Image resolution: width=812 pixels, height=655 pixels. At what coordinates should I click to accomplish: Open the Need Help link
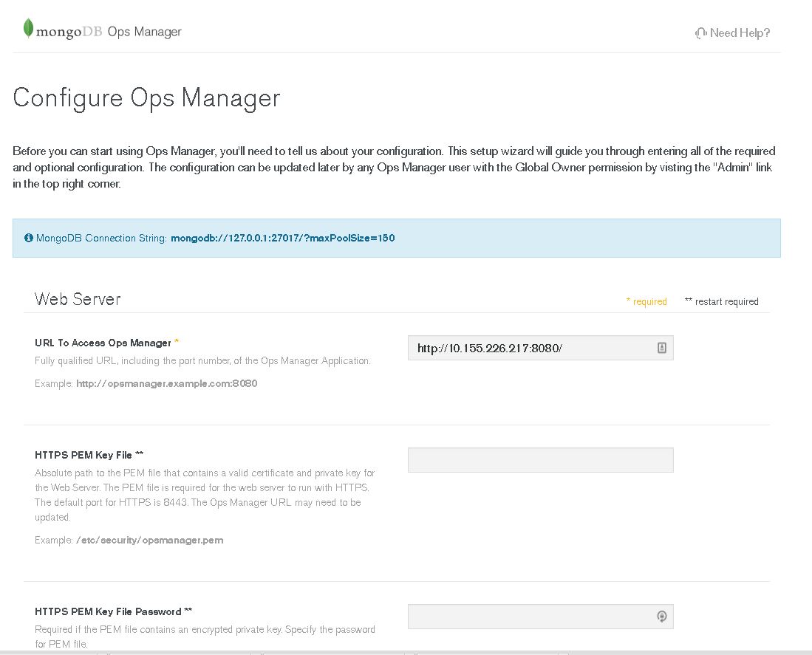click(x=739, y=32)
